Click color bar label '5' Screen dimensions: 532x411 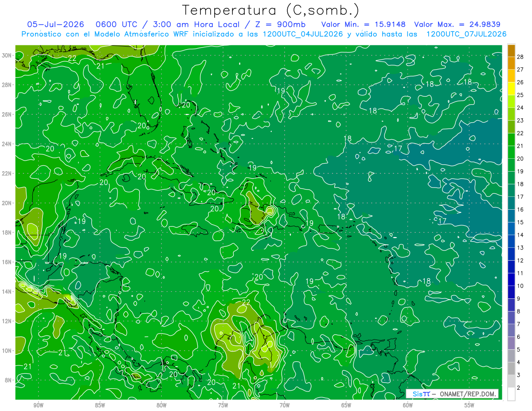(519, 350)
